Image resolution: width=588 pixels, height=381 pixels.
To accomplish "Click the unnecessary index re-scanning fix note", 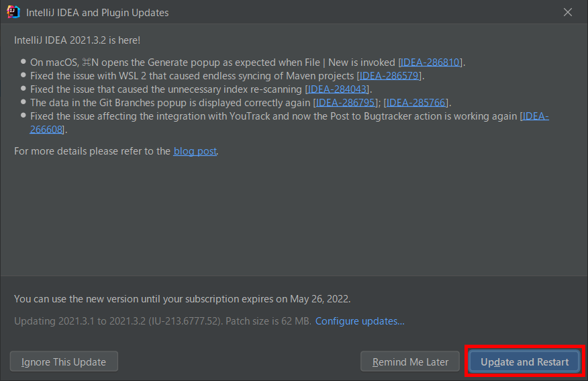I will (x=201, y=89).
